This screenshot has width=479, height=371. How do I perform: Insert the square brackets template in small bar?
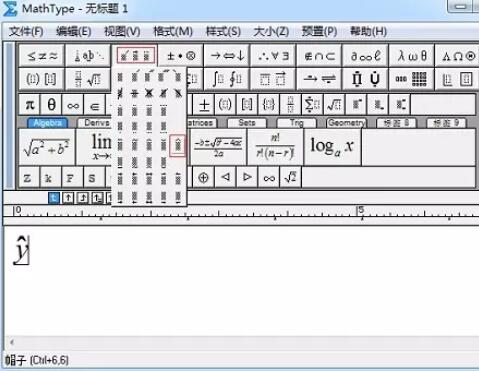click(x=247, y=105)
